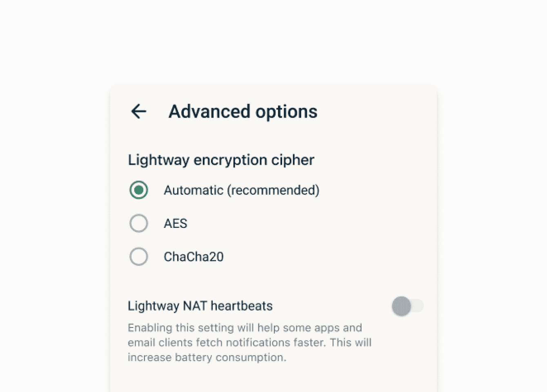Enable the Lightway NAT heartbeats switch

407,306
